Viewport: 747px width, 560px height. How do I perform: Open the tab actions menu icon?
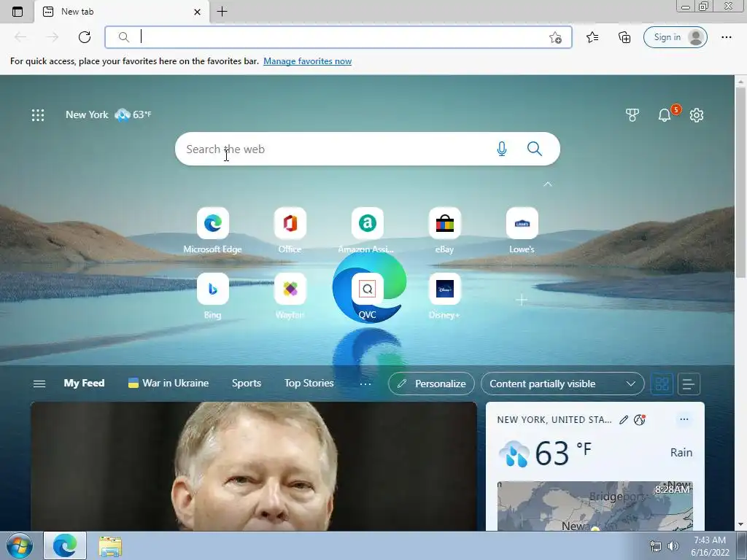click(18, 12)
